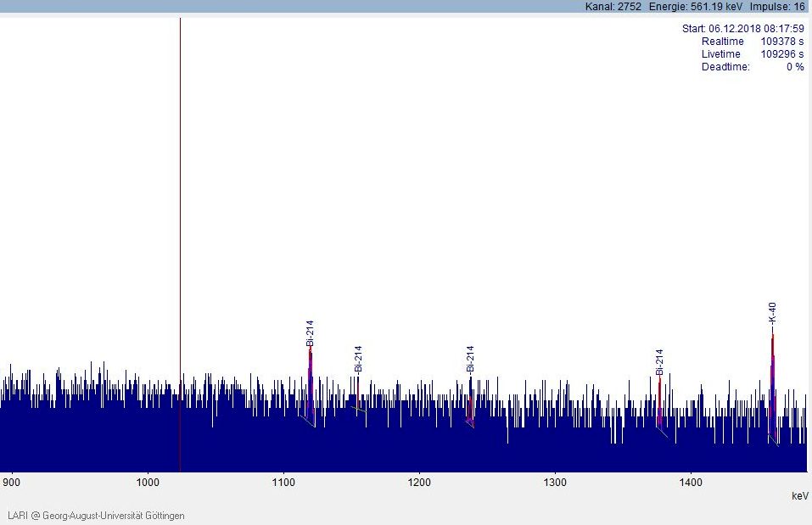Select the Bi-214 label near 1120 keV

point(311,333)
